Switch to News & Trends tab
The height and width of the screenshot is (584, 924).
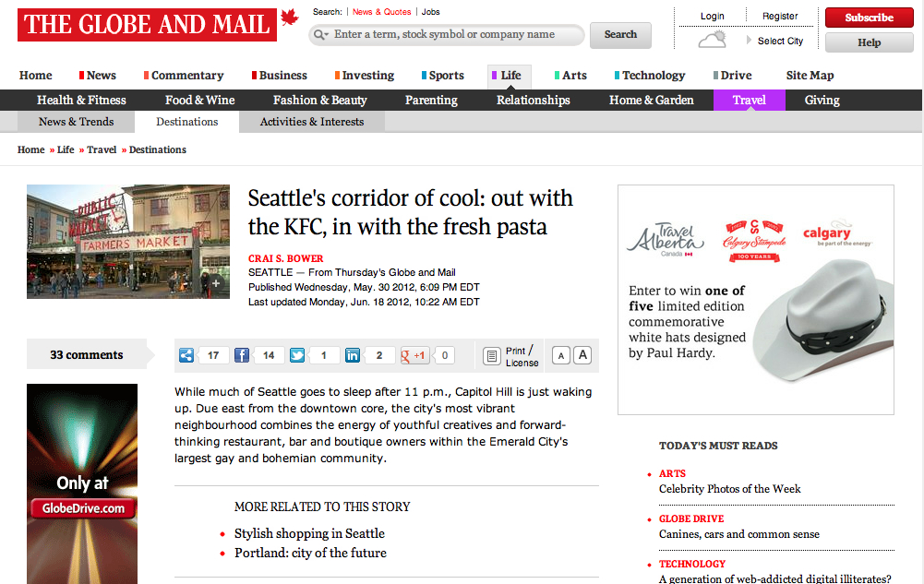76,122
